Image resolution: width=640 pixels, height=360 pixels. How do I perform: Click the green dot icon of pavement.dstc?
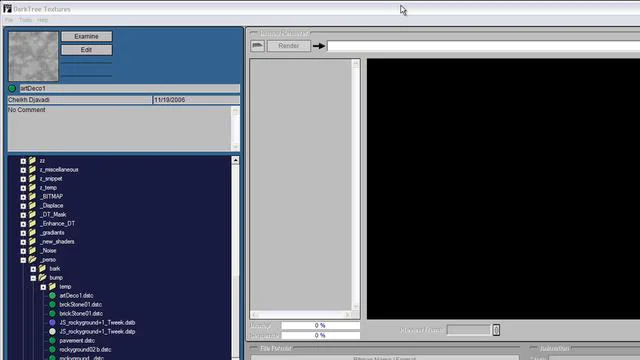tap(52, 340)
